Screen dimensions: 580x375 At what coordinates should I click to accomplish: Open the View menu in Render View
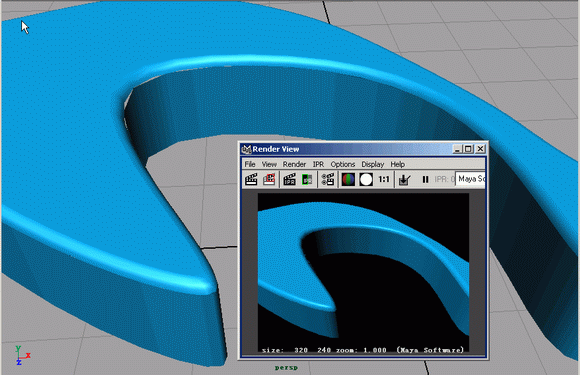[269, 164]
